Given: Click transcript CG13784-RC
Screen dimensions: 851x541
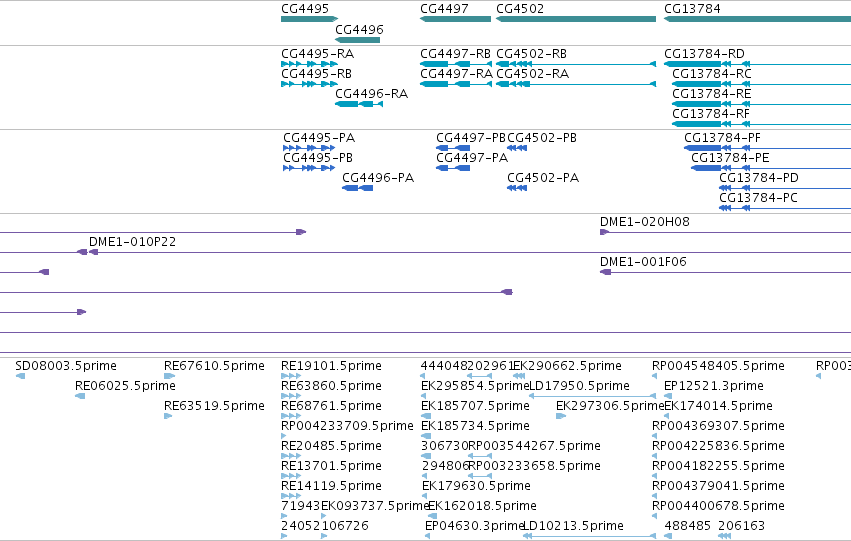Looking at the screenshot, I should click(x=712, y=73).
